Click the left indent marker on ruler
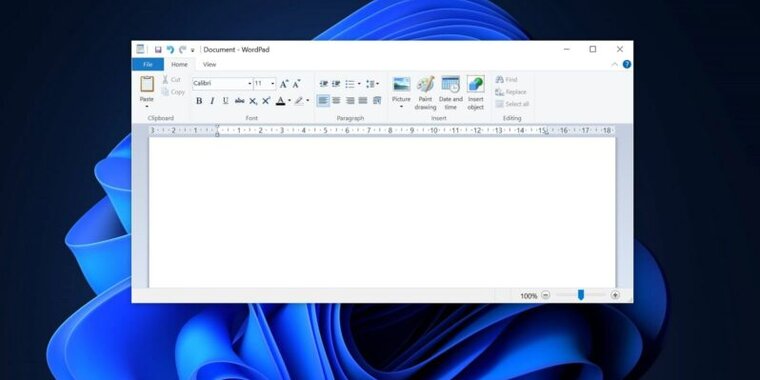Viewport: 760px width, 380px height. coord(217,134)
